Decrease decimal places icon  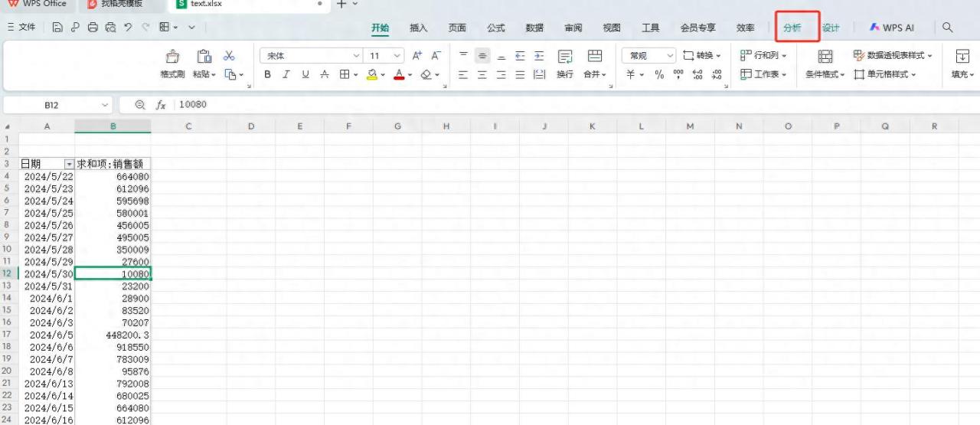click(717, 75)
